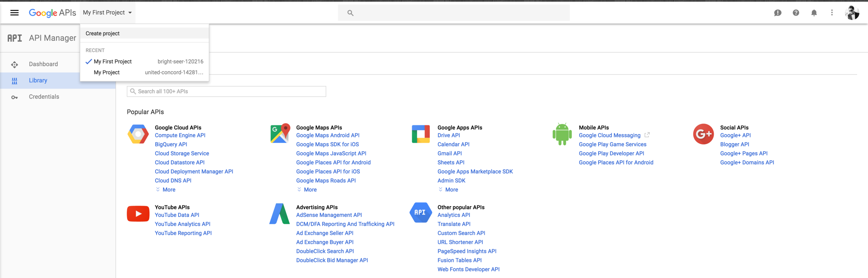The width and height of the screenshot is (868, 278).
Task: Open the YouTube Data API link
Action: point(177,215)
